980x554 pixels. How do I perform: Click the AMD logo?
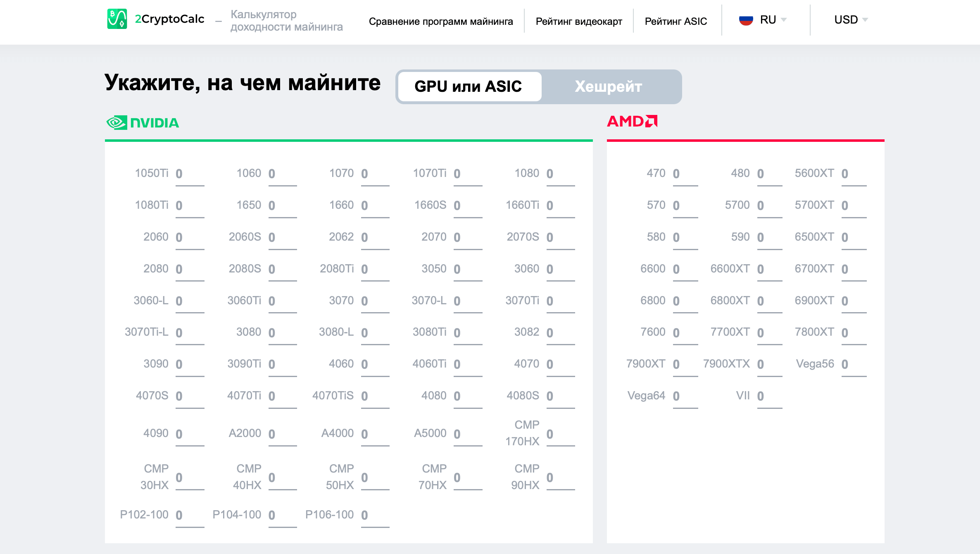click(632, 121)
